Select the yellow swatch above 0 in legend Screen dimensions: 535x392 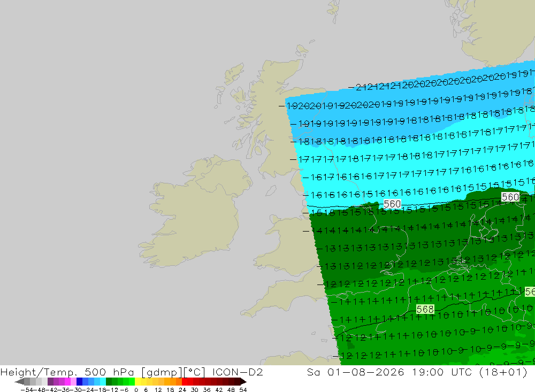point(138,382)
